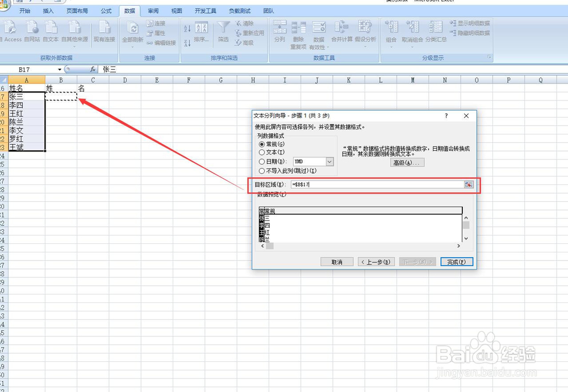
Task: Click the formula bar showing 张三
Action: [333, 69]
